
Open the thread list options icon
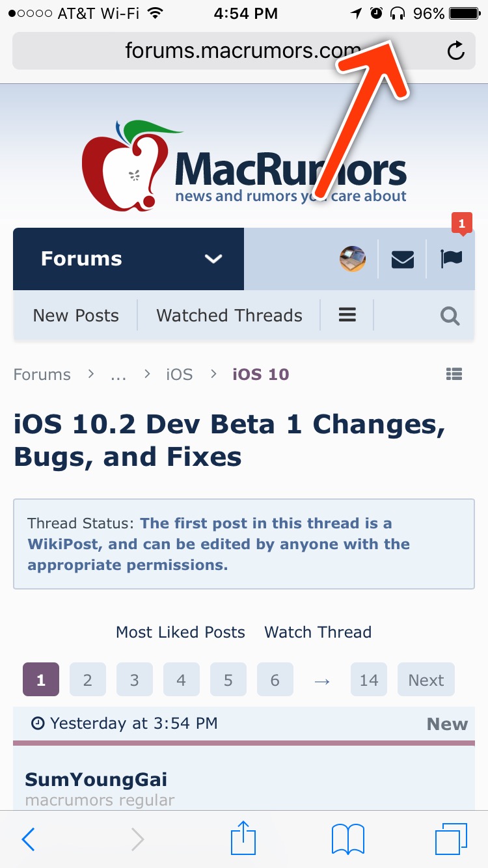(x=454, y=374)
